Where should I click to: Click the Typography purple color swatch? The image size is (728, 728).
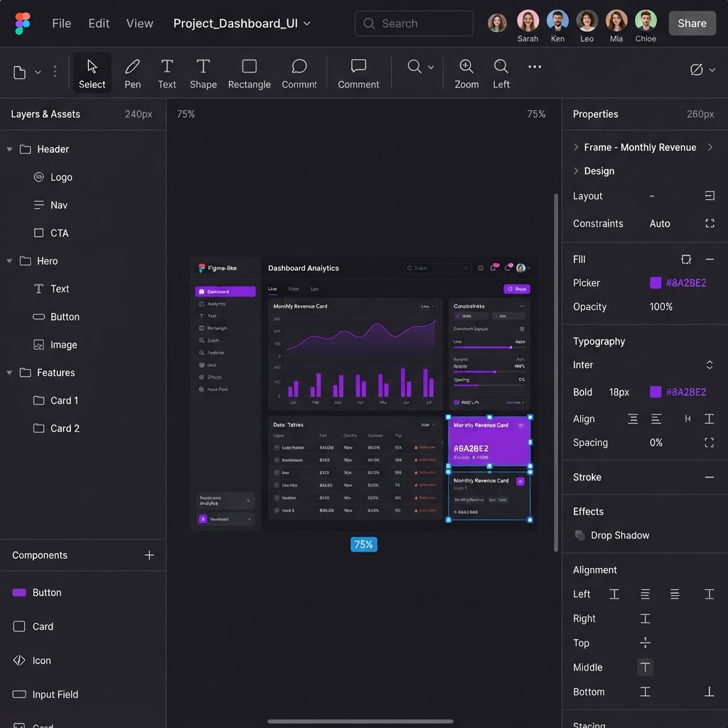tap(655, 392)
